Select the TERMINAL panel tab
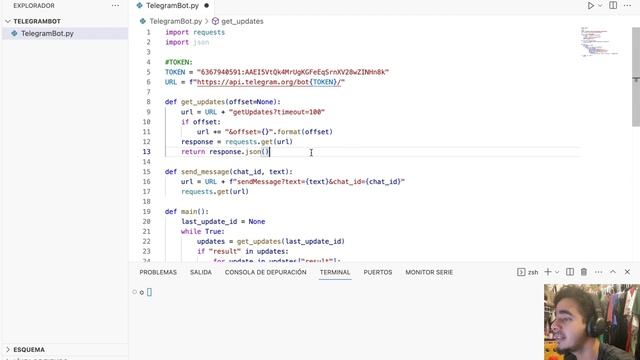Viewport: 640px width, 360px height. (335, 272)
